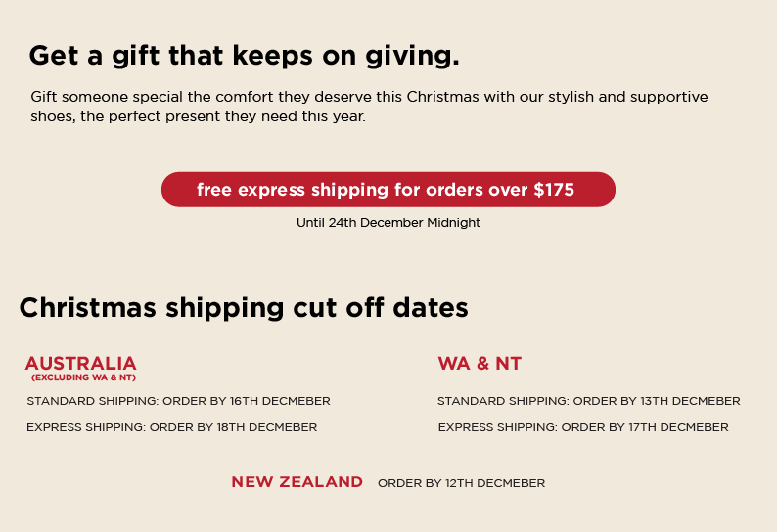Screen dimensions: 777x532
Task: Click Australia express shipping 18th December line
Action: (172, 427)
